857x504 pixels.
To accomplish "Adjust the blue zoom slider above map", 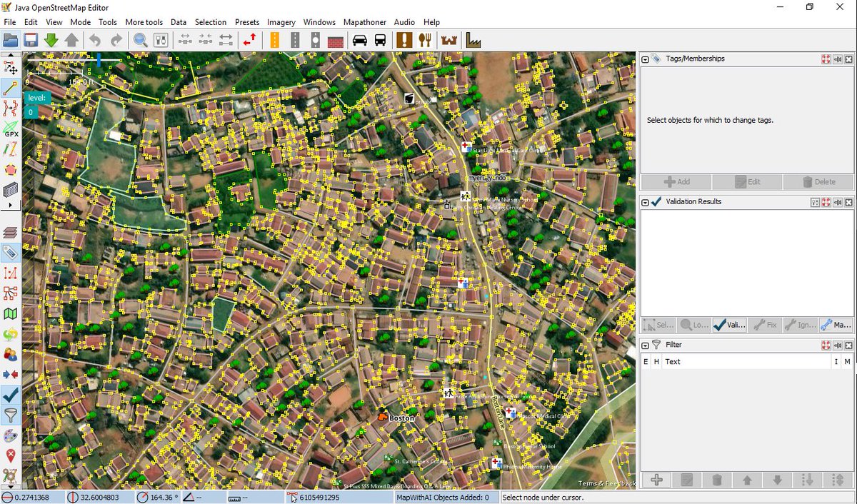I will tap(99, 60).
